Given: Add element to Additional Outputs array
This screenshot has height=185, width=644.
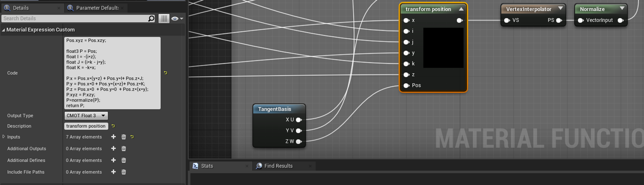Looking at the screenshot, I should (113, 149).
